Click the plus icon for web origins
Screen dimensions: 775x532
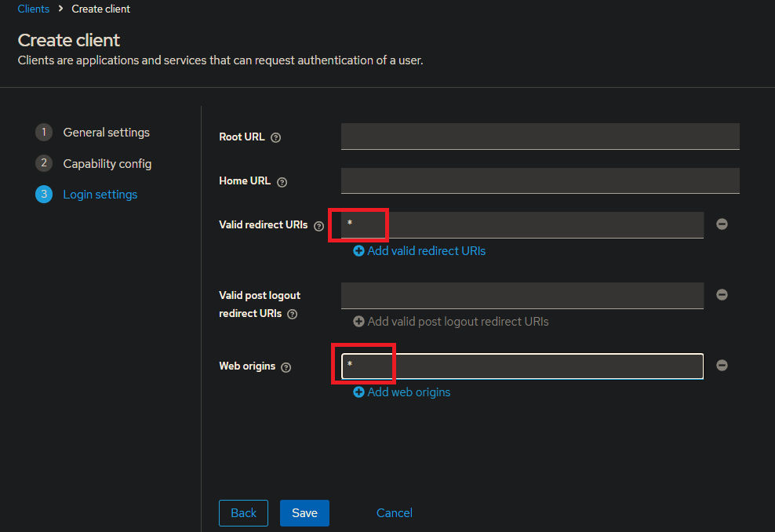point(358,392)
